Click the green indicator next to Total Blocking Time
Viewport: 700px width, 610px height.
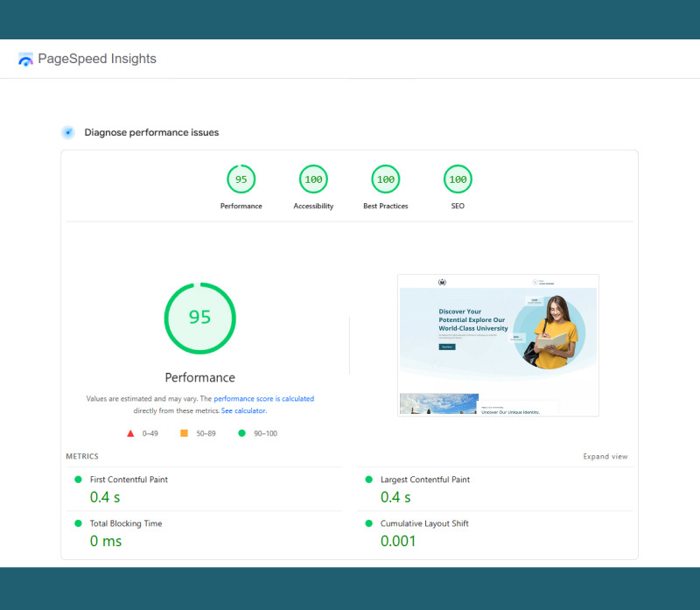(79, 523)
